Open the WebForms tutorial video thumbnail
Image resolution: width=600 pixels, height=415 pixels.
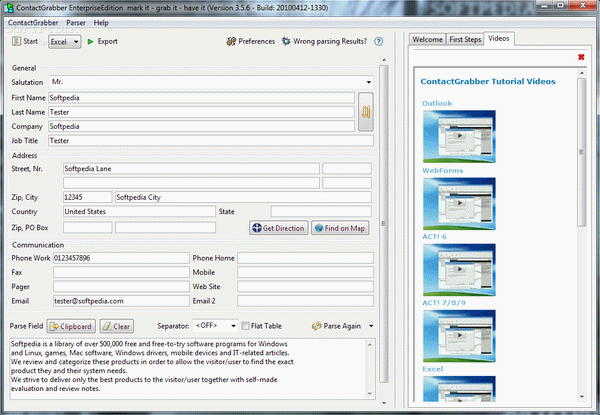[x=459, y=203]
